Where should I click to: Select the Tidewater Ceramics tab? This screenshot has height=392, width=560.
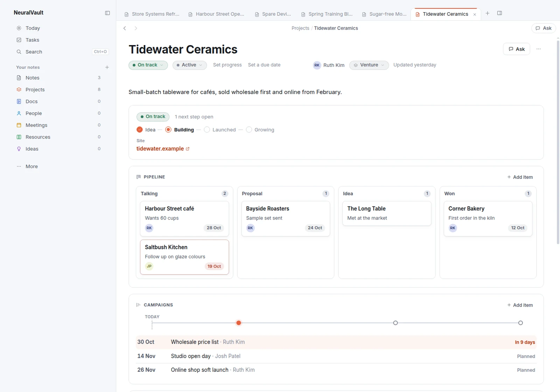click(445, 14)
